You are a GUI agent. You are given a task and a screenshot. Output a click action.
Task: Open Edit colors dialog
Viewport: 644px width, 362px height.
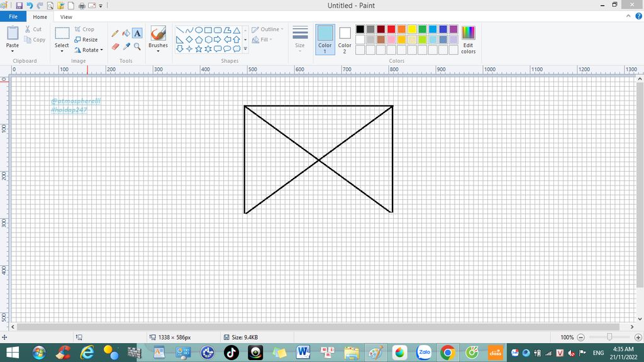(468, 38)
